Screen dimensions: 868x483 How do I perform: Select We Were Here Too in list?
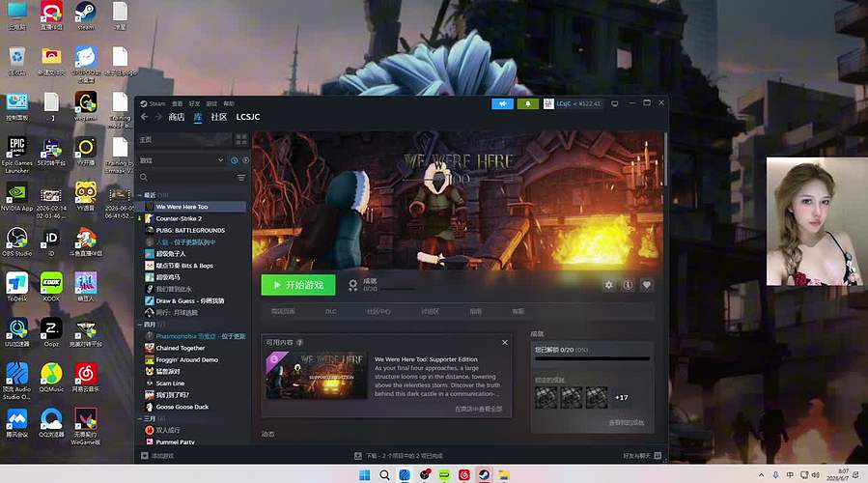coord(193,207)
